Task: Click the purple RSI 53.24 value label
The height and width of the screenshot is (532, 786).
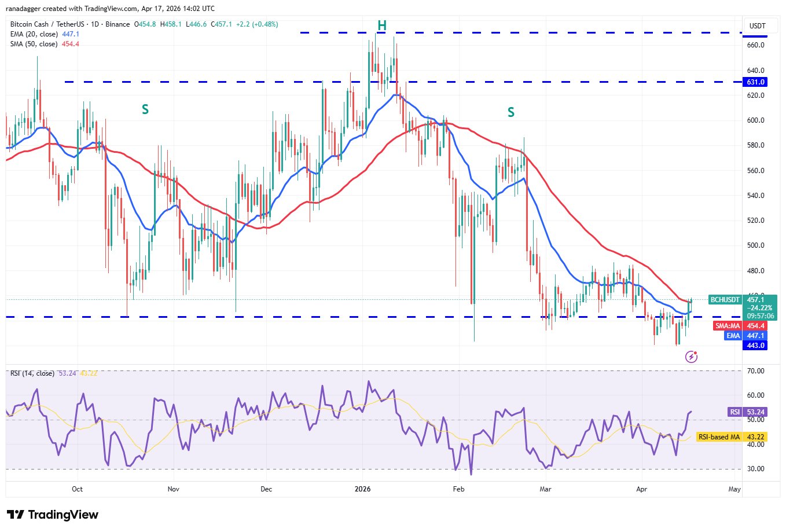Action: pos(747,412)
